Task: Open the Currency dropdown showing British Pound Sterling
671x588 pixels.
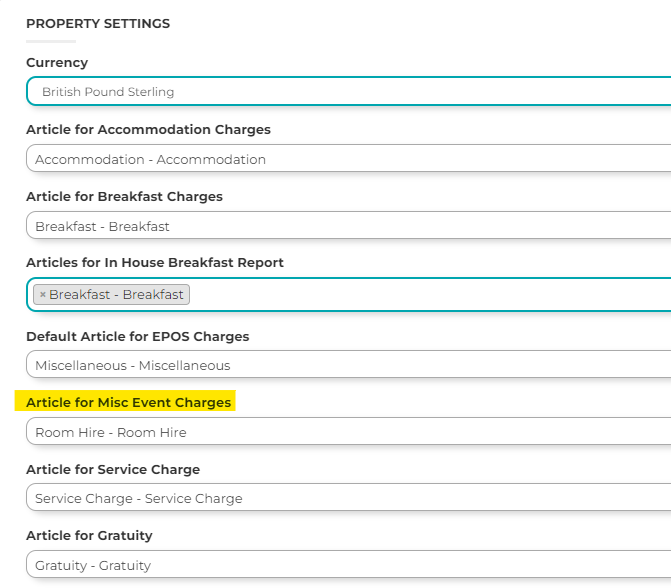Action: pos(349,91)
